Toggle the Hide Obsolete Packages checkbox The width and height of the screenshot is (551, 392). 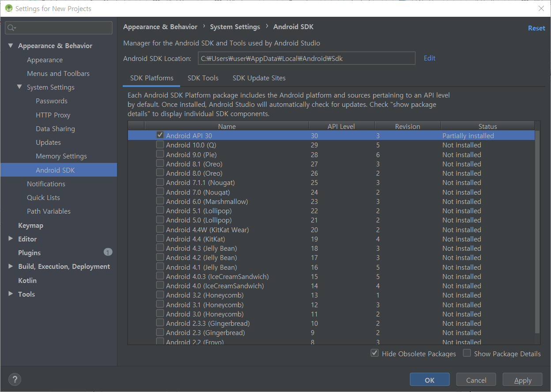(375, 353)
